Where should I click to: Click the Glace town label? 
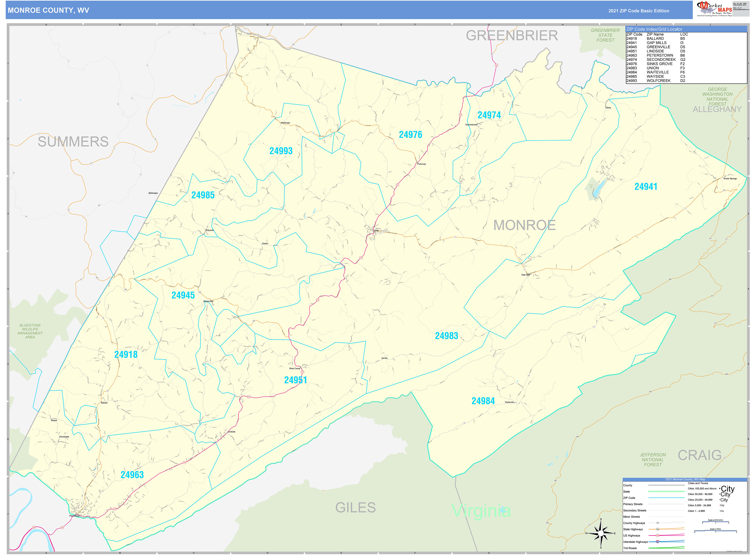pos(608,108)
